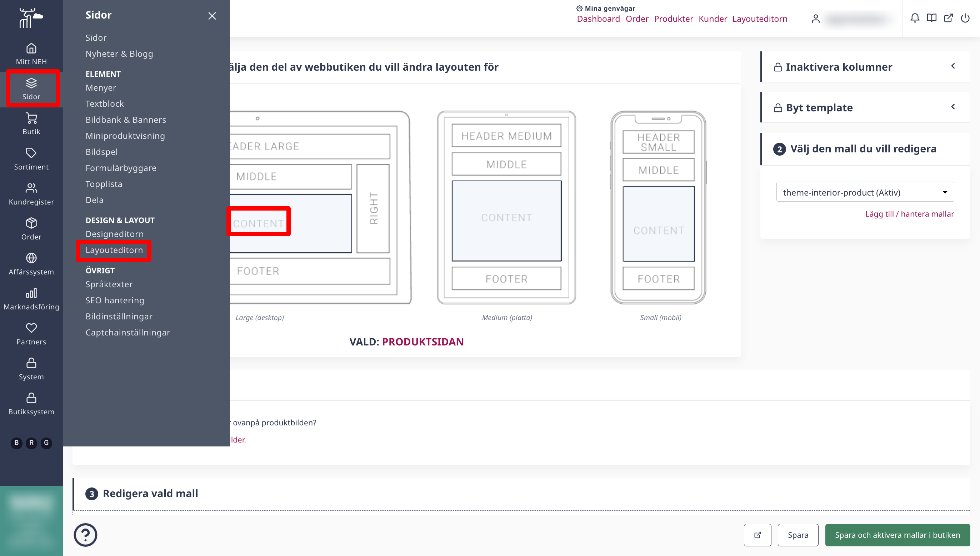
Task: Open Designeditorn menu item
Action: coord(115,234)
